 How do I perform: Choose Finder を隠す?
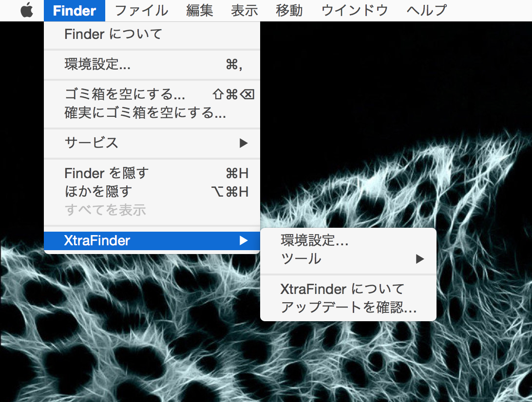tap(152, 173)
